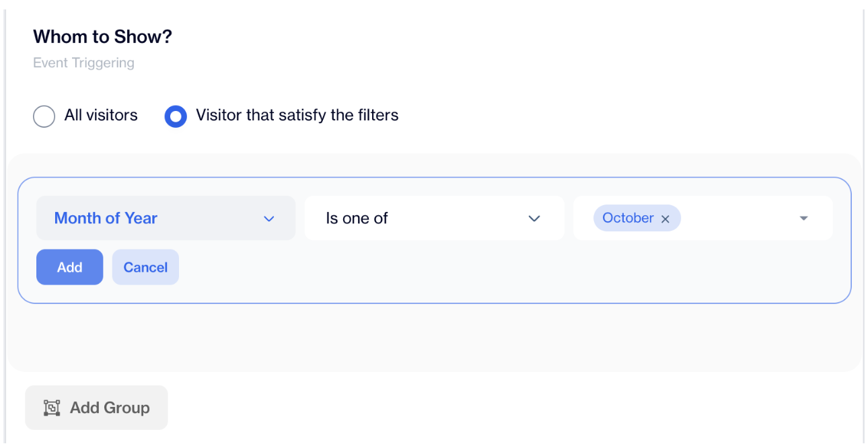Open the "Is one of" operator dropdown
Screen dimensions: 868x448
pos(434,218)
